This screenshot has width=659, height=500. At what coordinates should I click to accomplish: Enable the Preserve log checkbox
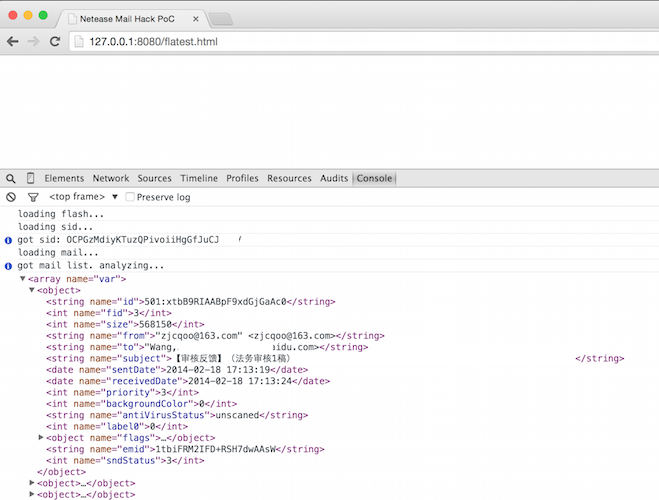(x=130, y=197)
